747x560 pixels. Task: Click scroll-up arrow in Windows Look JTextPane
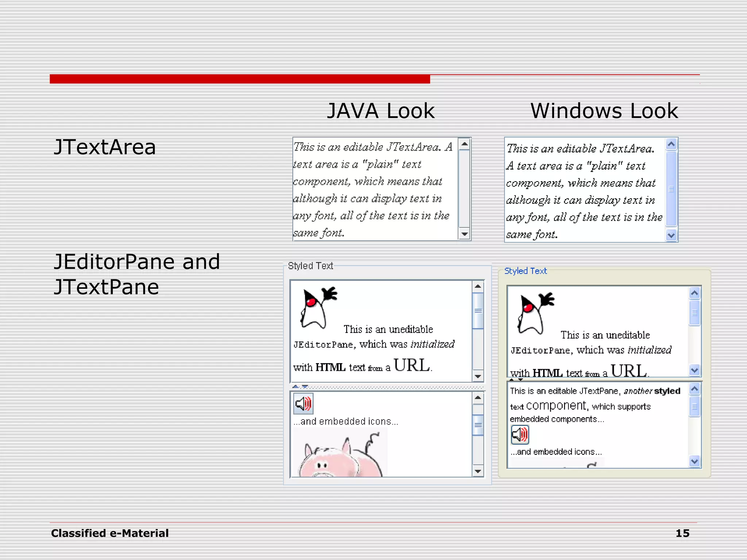(x=694, y=389)
